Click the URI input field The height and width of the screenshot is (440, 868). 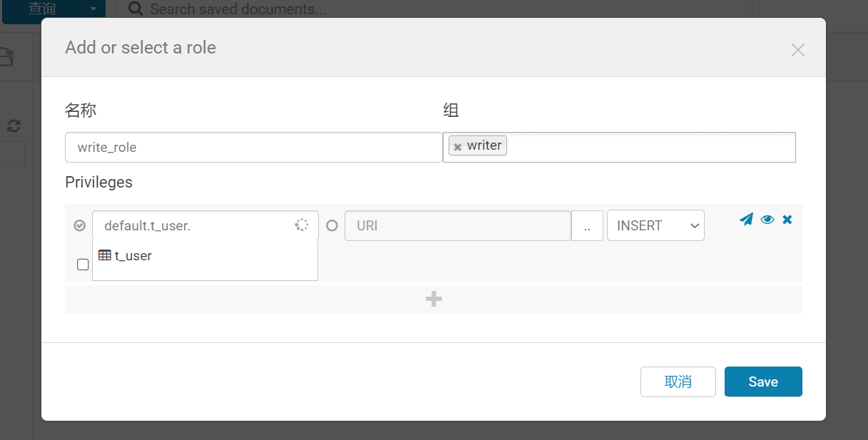pos(458,225)
